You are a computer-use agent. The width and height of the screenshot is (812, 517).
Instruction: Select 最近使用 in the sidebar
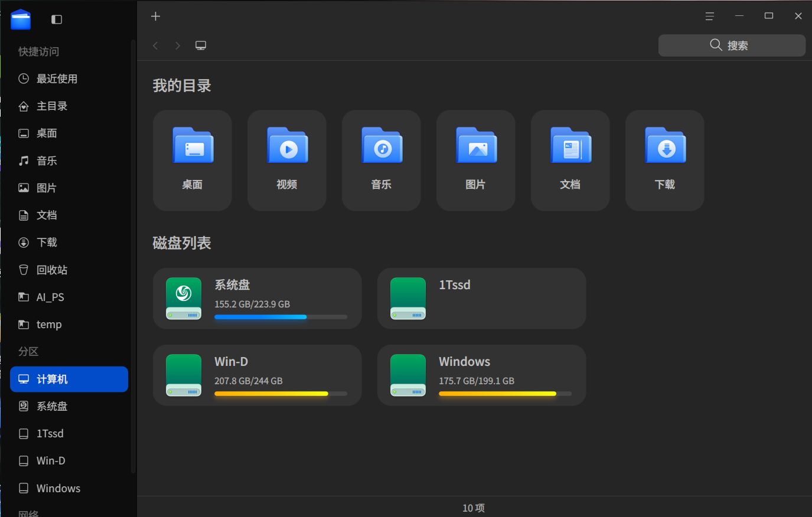point(57,78)
